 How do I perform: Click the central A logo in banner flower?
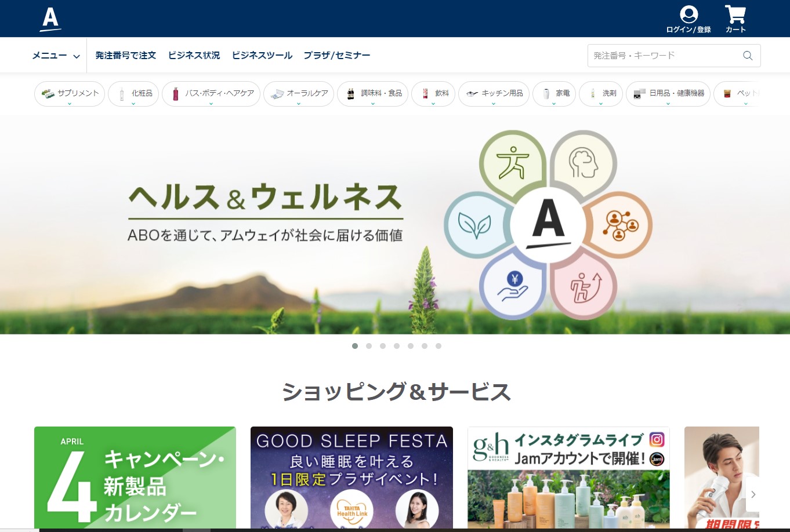548,224
